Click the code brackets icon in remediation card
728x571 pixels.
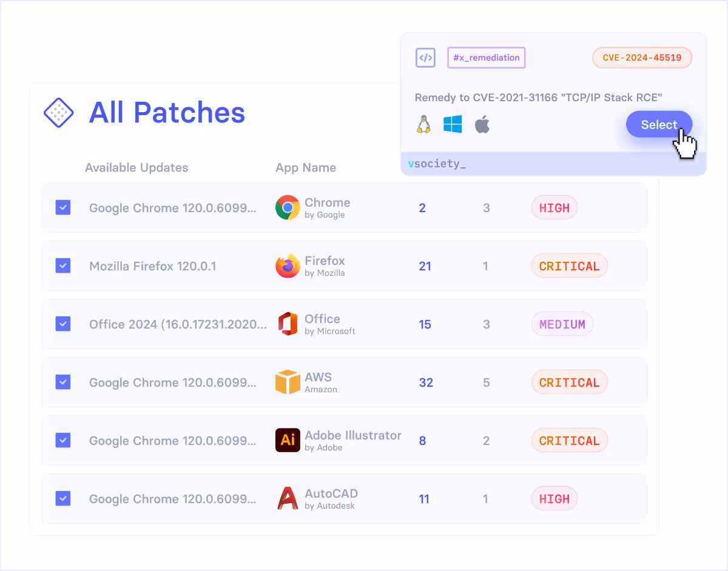(425, 58)
